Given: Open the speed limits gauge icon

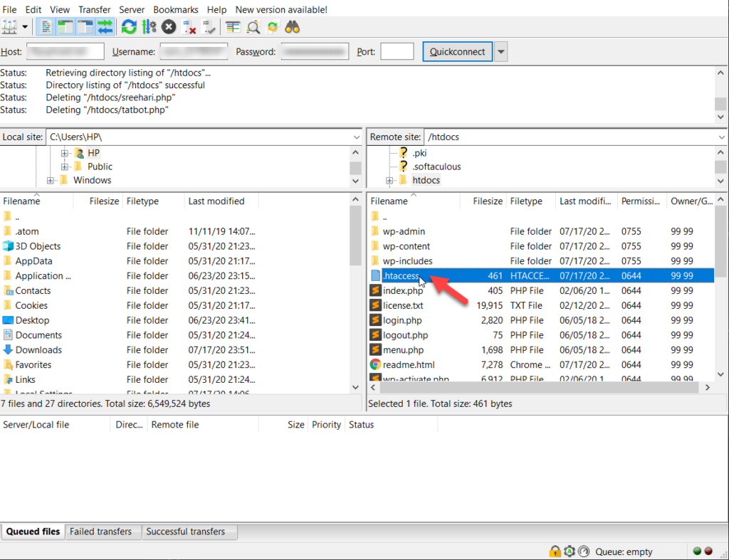Looking at the screenshot, I should click(584, 551).
